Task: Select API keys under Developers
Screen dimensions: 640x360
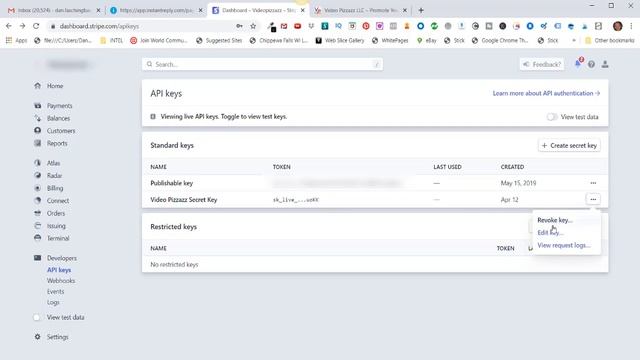Action: click(x=59, y=270)
